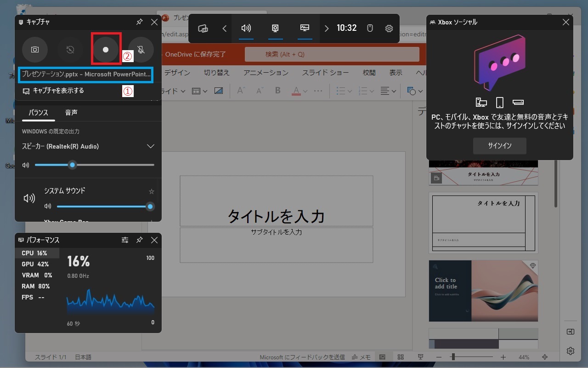Open the Game Bar widget menu

203,29
